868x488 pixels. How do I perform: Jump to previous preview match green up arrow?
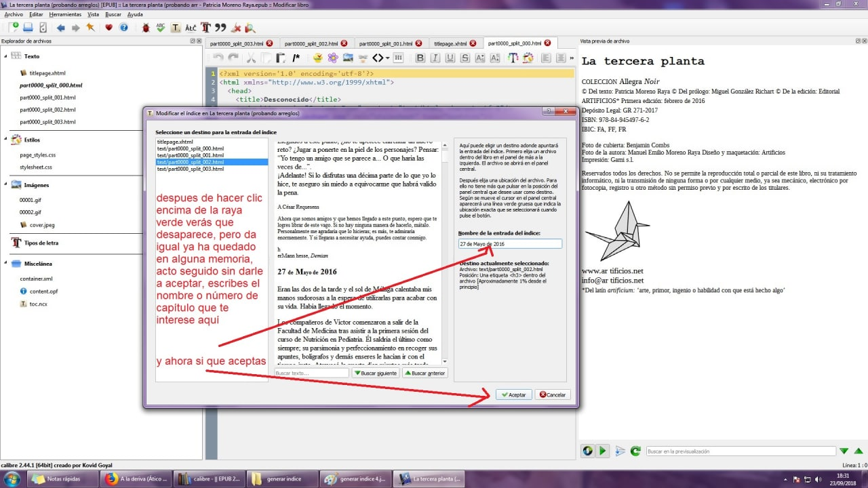859,451
